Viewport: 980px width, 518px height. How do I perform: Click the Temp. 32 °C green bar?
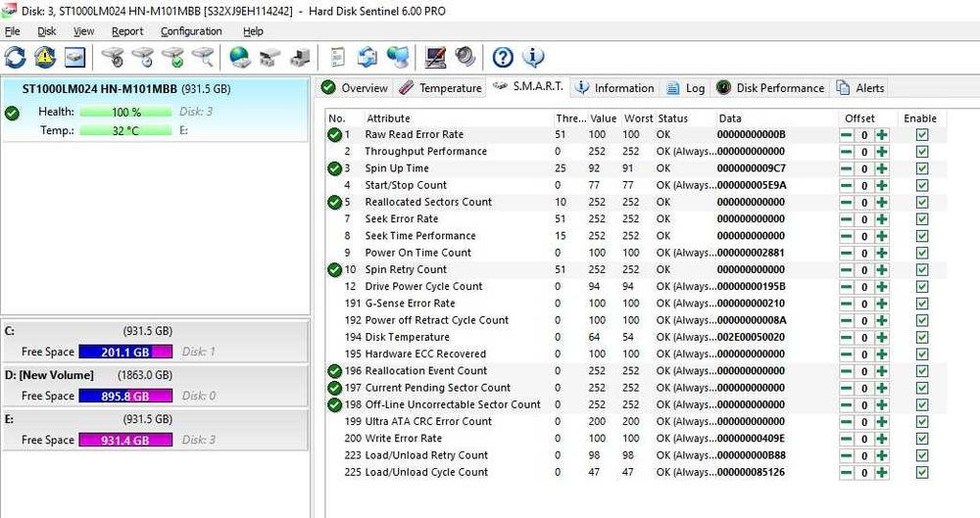pyautogui.click(x=125, y=130)
